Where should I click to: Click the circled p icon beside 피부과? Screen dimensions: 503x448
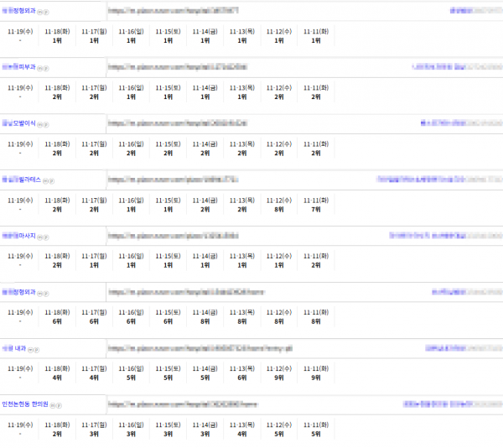click(45, 66)
